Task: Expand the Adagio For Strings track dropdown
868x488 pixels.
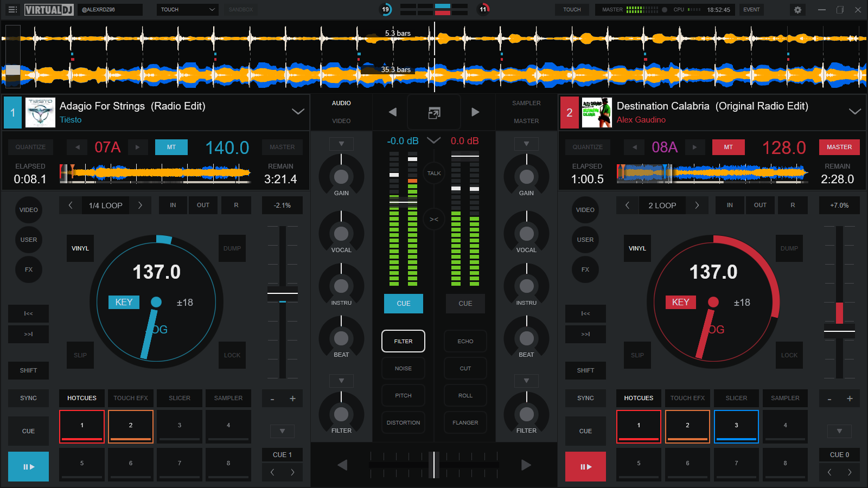Action: pos(298,112)
